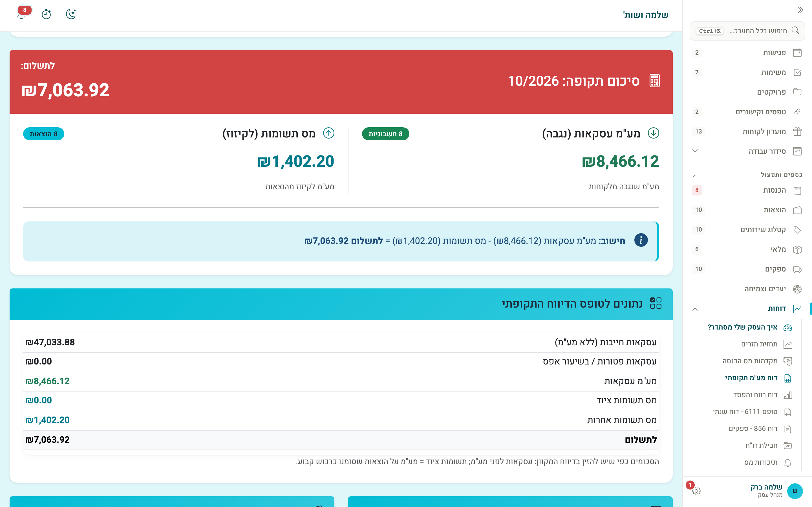Expand the סידור עבודה menu chevron
Screen dimensions: 812x507
pos(695,151)
